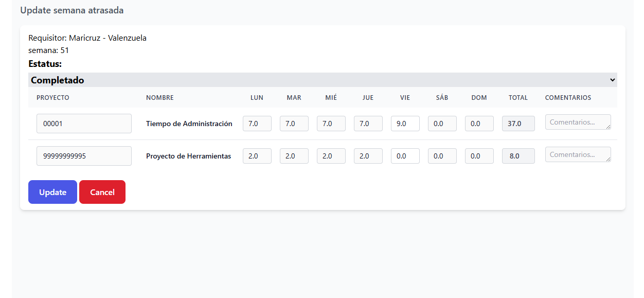Click Wednesday hours for Tiempo de Administración
Image resolution: width=644 pixels, height=298 pixels.
click(x=331, y=124)
